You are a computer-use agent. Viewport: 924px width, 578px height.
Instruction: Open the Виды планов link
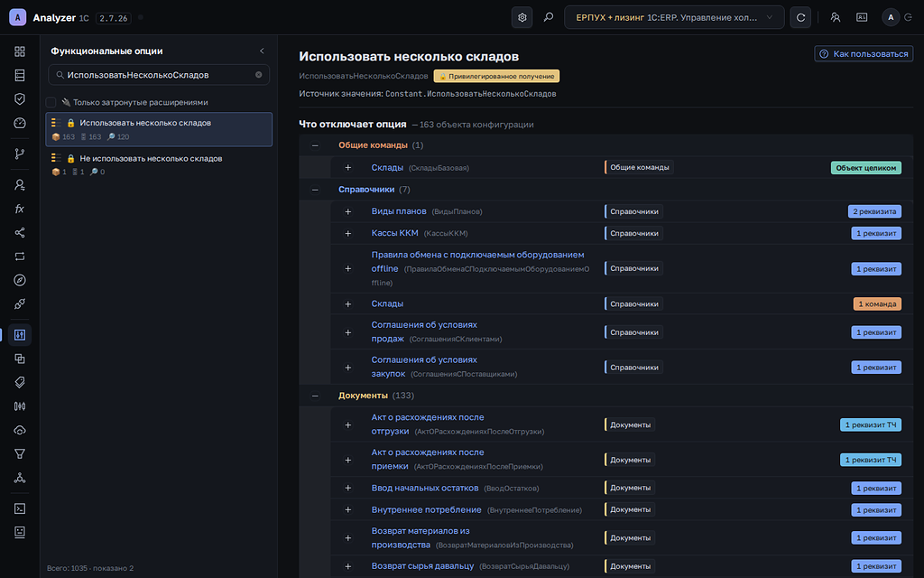pos(398,211)
